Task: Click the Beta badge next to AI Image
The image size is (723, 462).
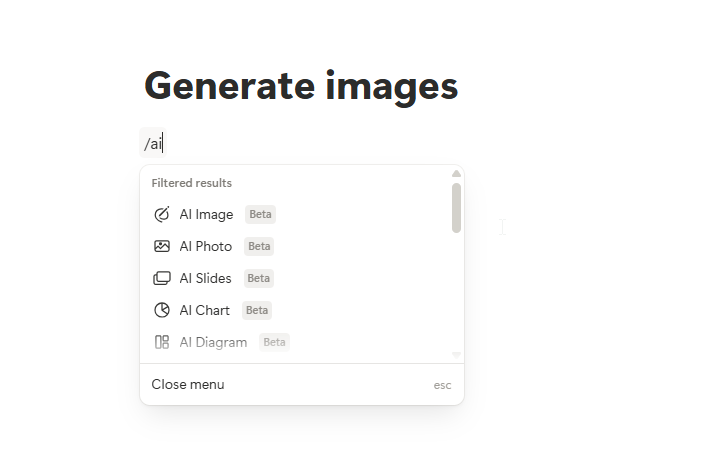Action: 260,214
